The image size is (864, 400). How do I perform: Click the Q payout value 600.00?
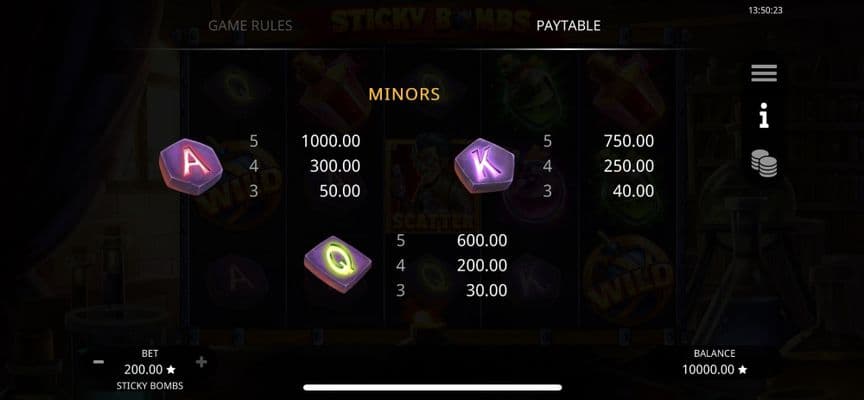pyautogui.click(x=482, y=240)
